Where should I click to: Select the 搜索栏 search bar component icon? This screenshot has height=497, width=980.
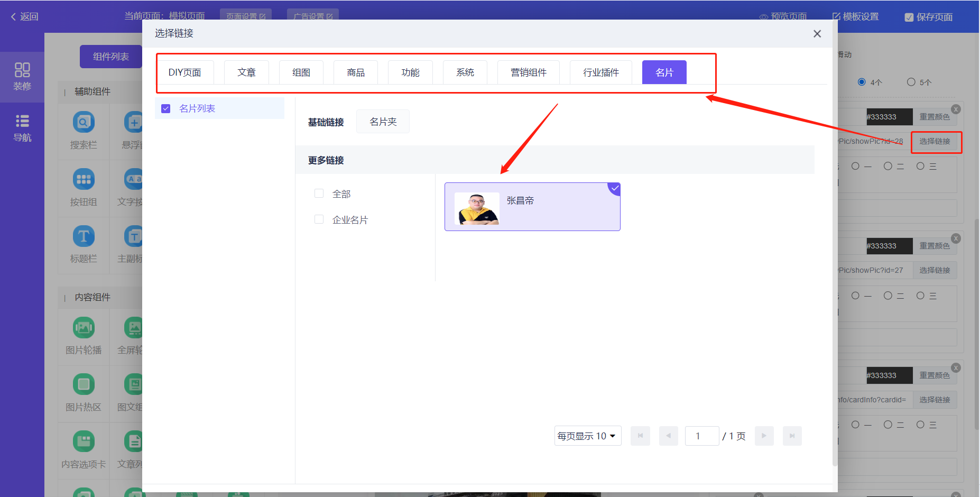pyautogui.click(x=84, y=123)
